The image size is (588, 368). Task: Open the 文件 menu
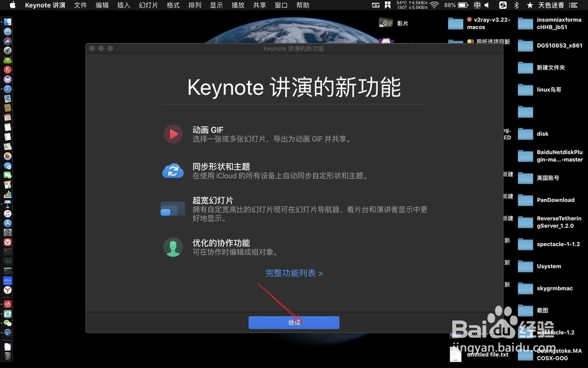tap(80, 5)
